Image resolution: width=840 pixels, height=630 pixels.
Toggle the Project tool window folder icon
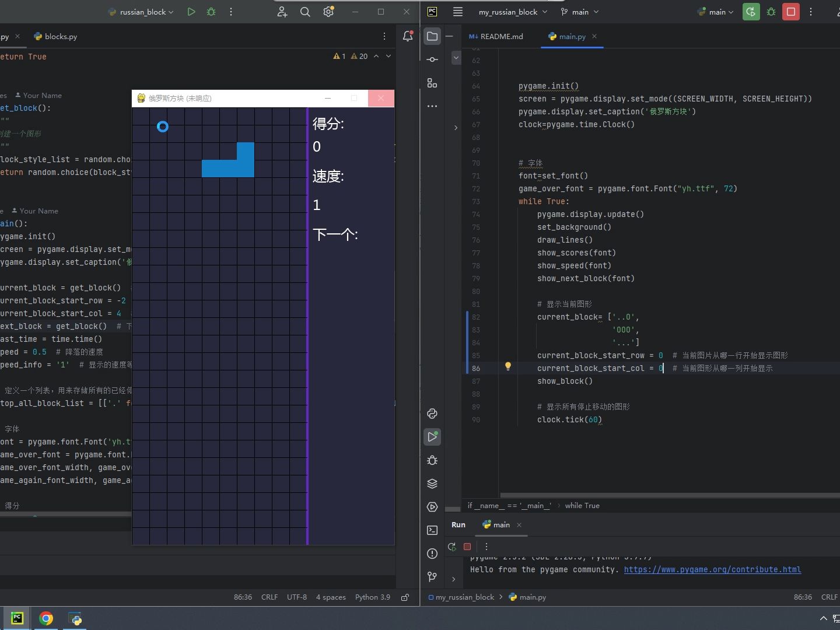(432, 36)
